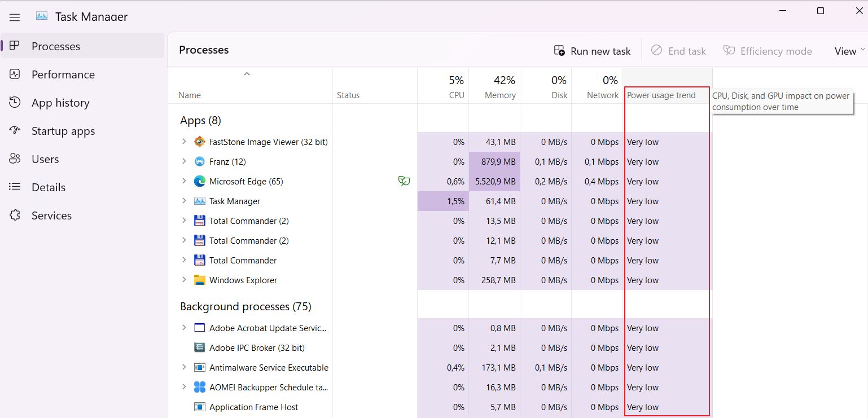The width and height of the screenshot is (868, 418).
Task: Sort by the CPU column header
Action: tap(443, 86)
